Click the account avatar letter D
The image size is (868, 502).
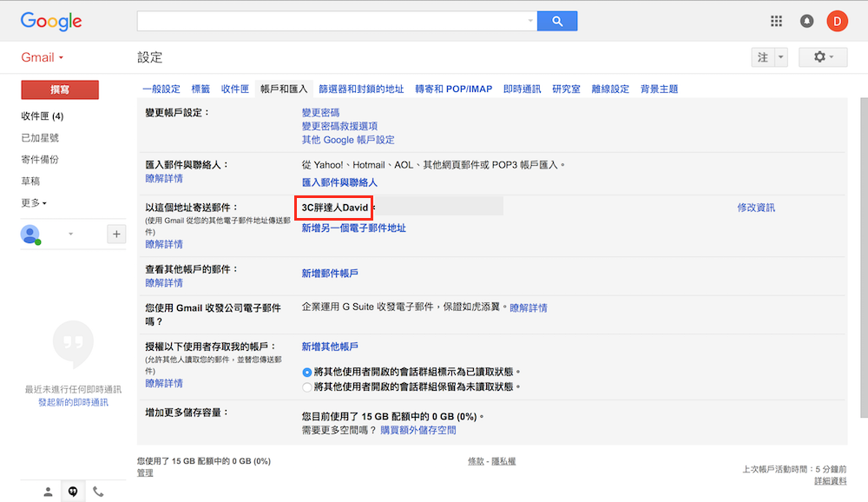click(837, 21)
